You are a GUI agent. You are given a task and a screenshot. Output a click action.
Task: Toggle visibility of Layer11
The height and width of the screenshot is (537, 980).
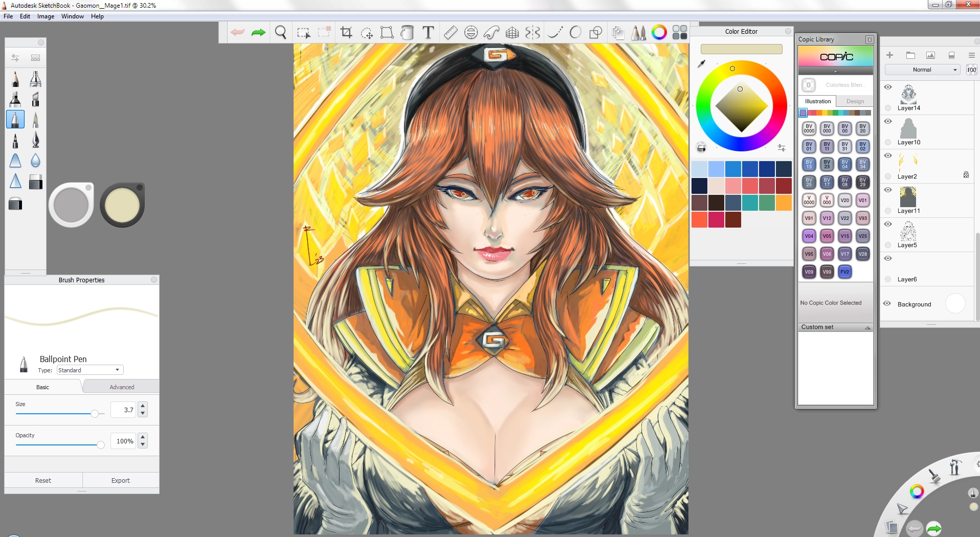point(888,190)
